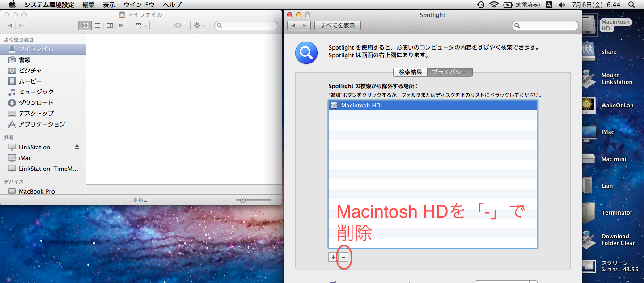Go forward in the Finder window
The image size is (644, 283).
(x=21, y=25)
